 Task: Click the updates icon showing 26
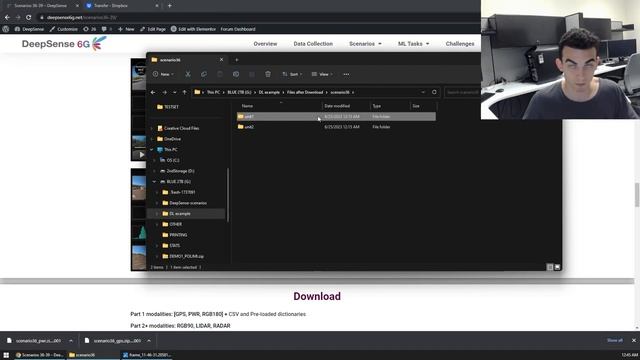pos(89,29)
